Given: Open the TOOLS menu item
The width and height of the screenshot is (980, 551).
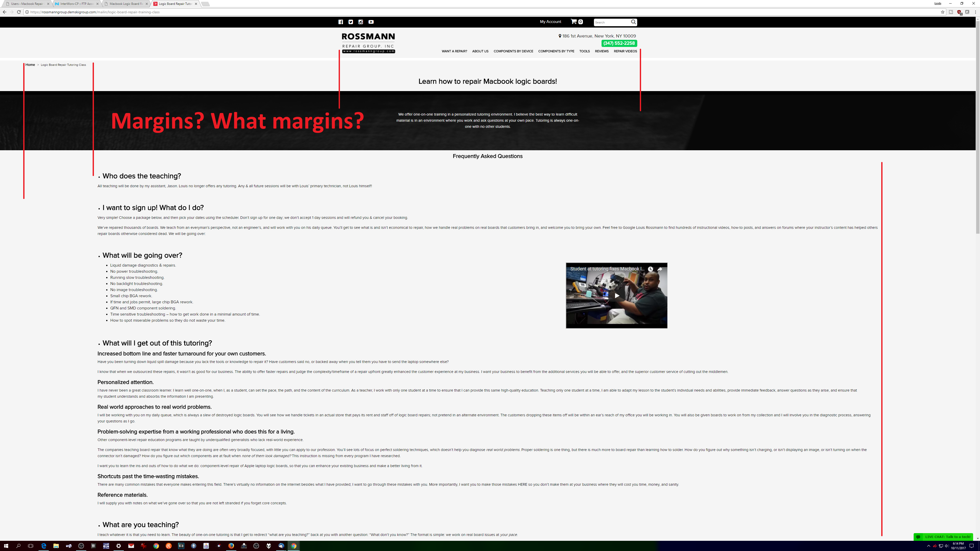Looking at the screenshot, I should coord(584,51).
